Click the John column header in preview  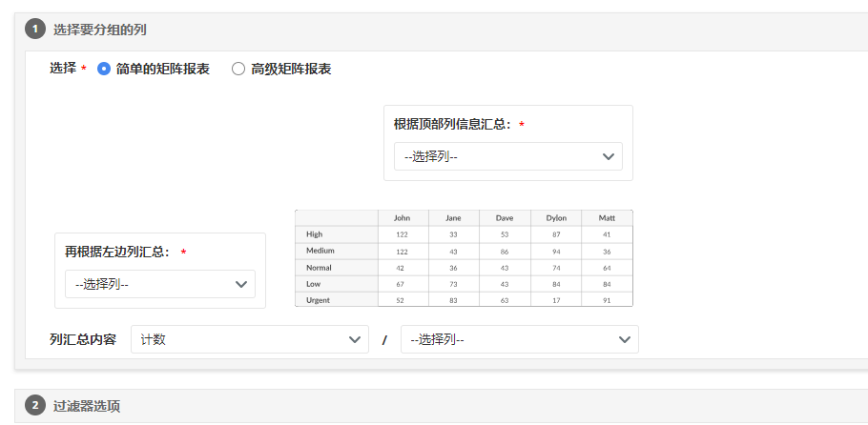point(403,218)
